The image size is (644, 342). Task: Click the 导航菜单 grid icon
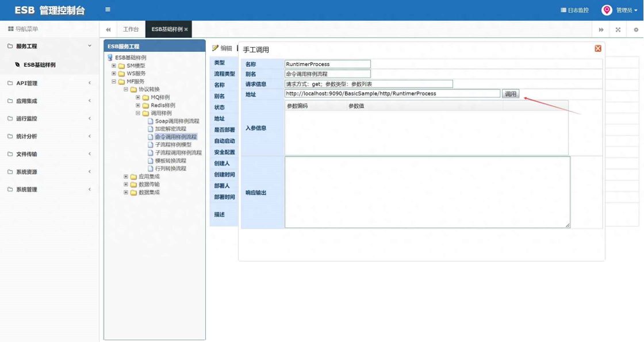[11, 29]
